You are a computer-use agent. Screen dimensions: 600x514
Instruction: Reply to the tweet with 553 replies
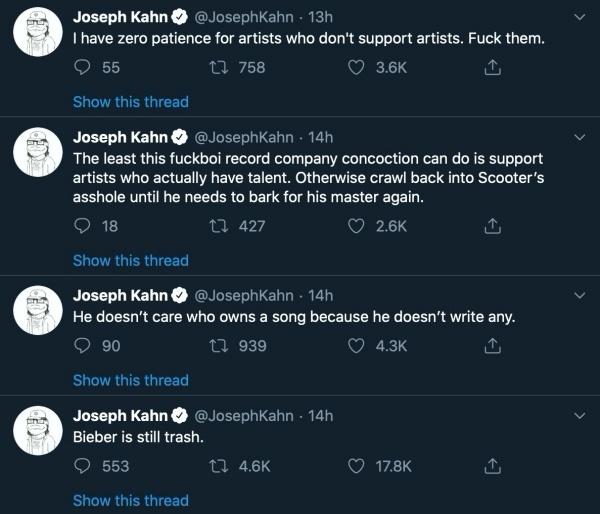click(83, 466)
